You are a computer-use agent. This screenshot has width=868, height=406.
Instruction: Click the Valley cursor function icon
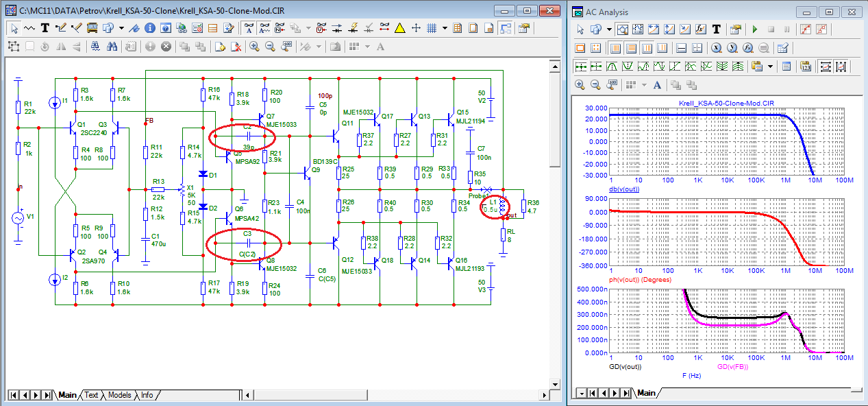628,67
